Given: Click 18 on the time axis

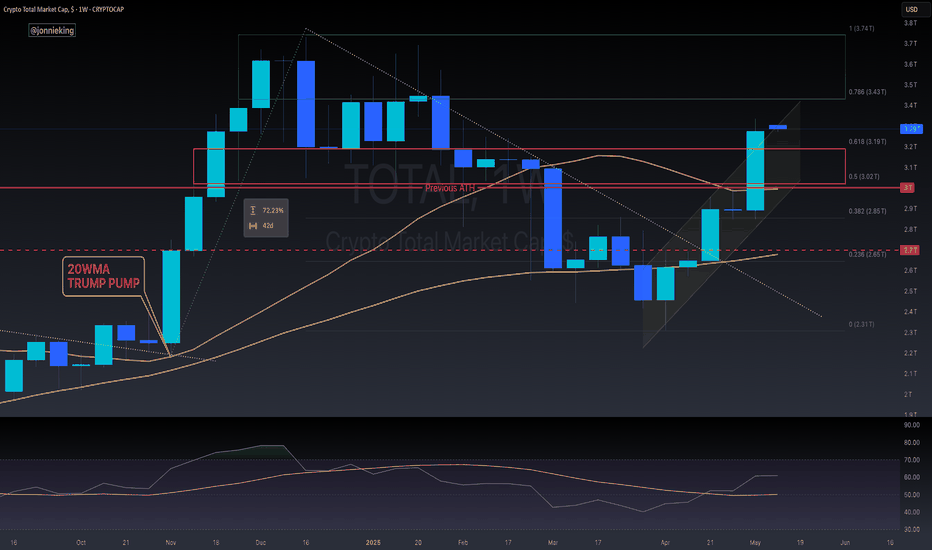Looking at the screenshot, I should pyautogui.click(x=216, y=543).
